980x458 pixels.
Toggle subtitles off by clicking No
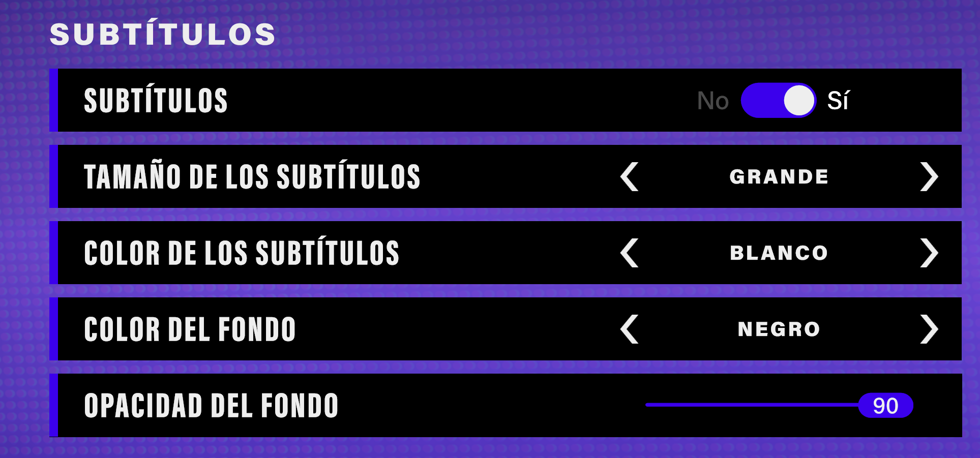(x=712, y=100)
